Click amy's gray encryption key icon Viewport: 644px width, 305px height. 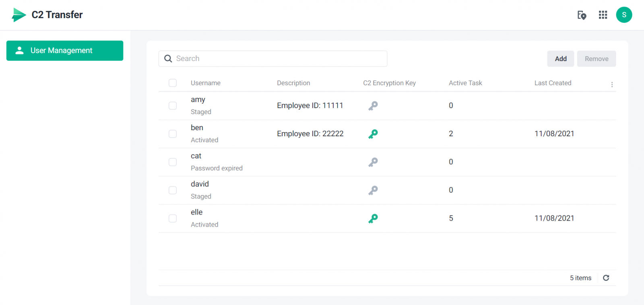tap(373, 106)
